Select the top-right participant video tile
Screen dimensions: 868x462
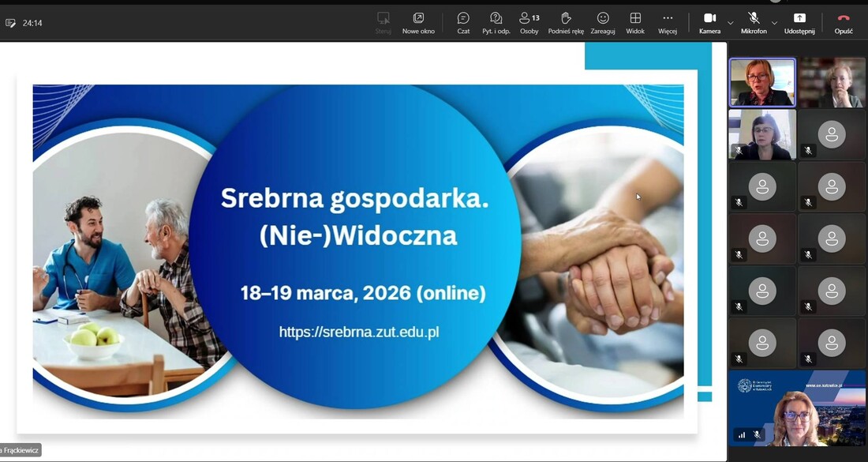pyautogui.click(x=832, y=82)
